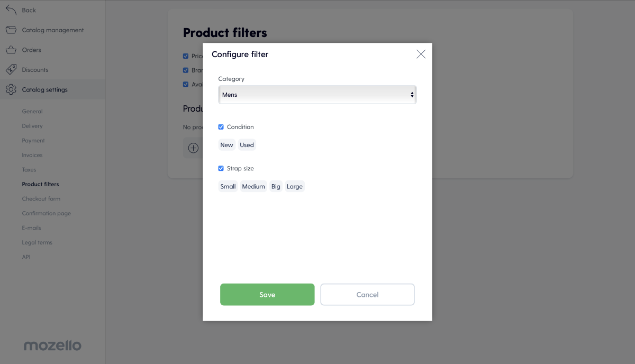The height and width of the screenshot is (364, 635).
Task: Click the Back arrow icon
Action: click(11, 10)
